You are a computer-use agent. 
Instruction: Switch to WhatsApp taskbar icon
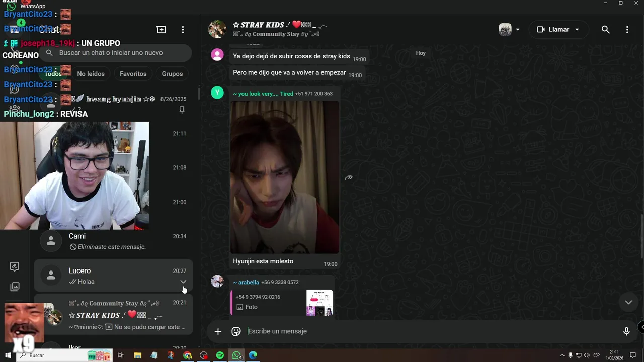tap(236, 355)
